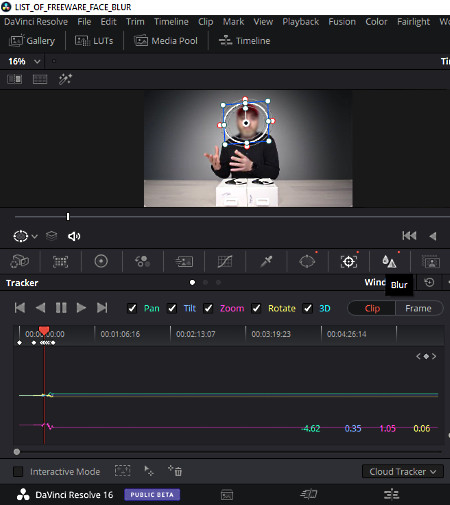Enable the Interactive Mode checkbox
Image resolution: width=450 pixels, height=505 pixels.
point(18,472)
